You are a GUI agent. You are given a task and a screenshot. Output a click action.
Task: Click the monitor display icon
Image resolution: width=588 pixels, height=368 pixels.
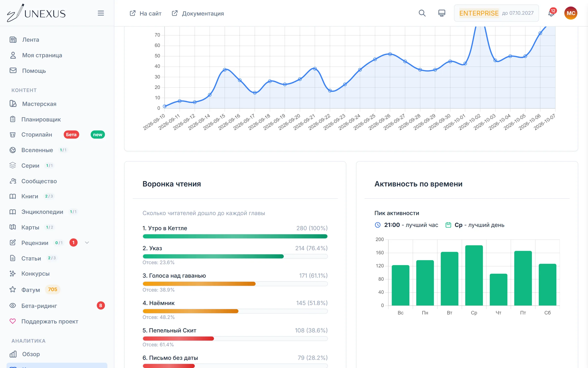pos(441,13)
